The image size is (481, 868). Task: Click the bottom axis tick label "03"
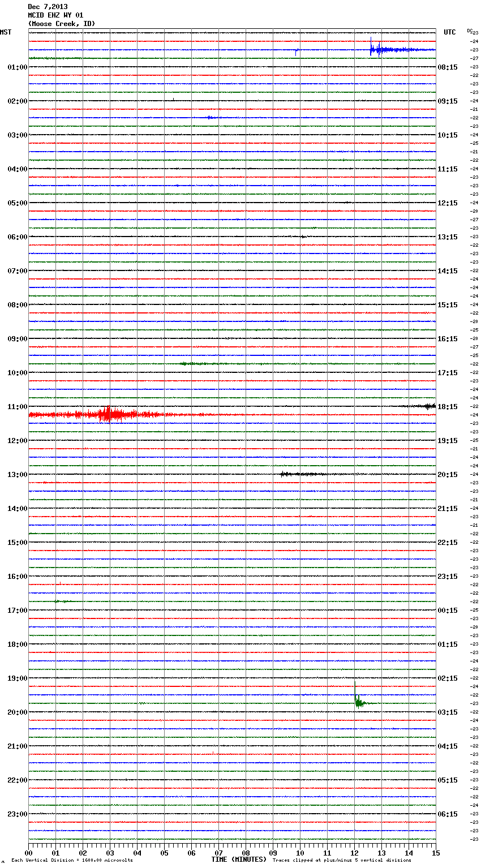110,853
